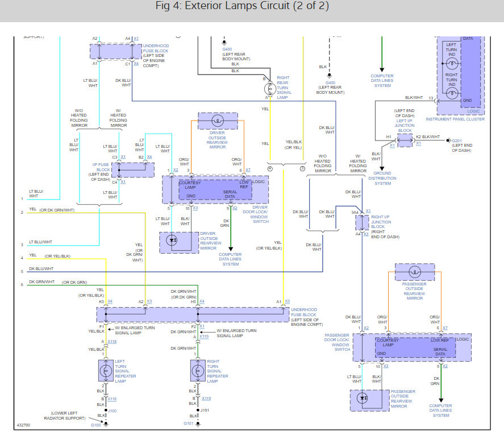Click the X1 link below H1
The height and width of the screenshot is (439, 504).
pyautogui.click(x=392, y=146)
